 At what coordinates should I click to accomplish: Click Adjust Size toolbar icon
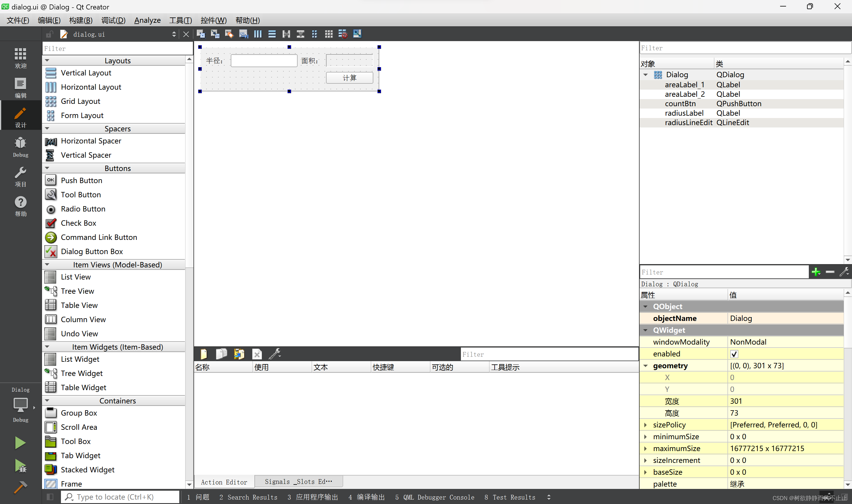click(357, 34)
